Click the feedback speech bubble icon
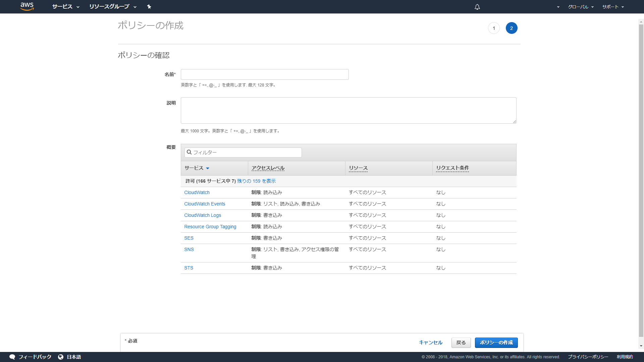 [x=12, y=357]
